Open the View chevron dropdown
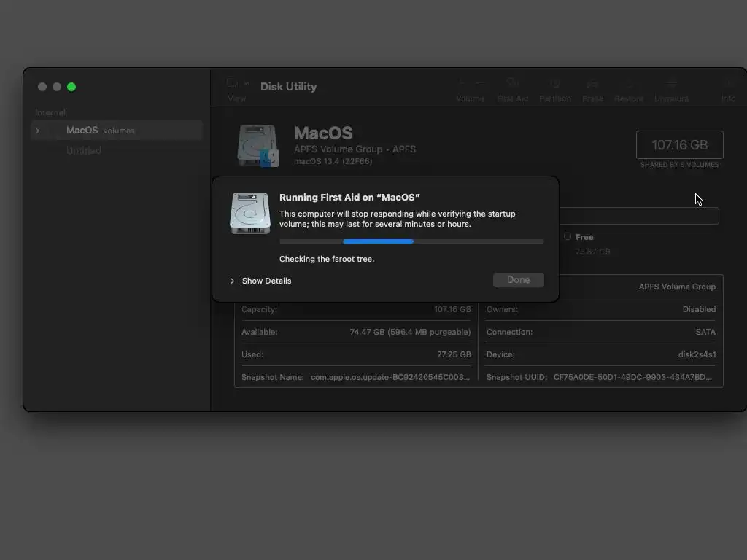The image size is (747, 560). (x=247, y=83)
